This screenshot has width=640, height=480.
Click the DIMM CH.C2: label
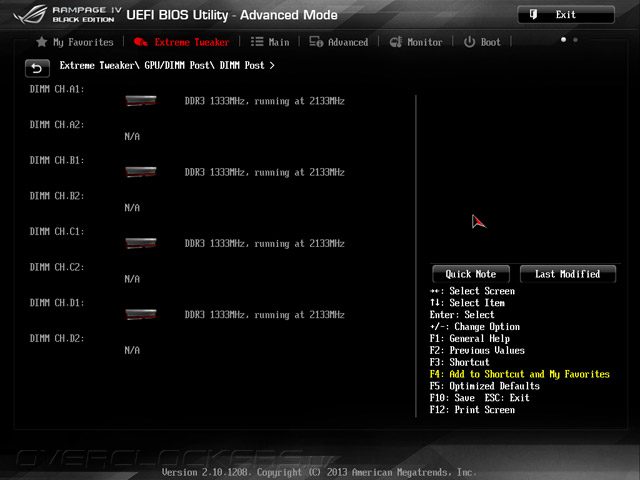[57, 267]
